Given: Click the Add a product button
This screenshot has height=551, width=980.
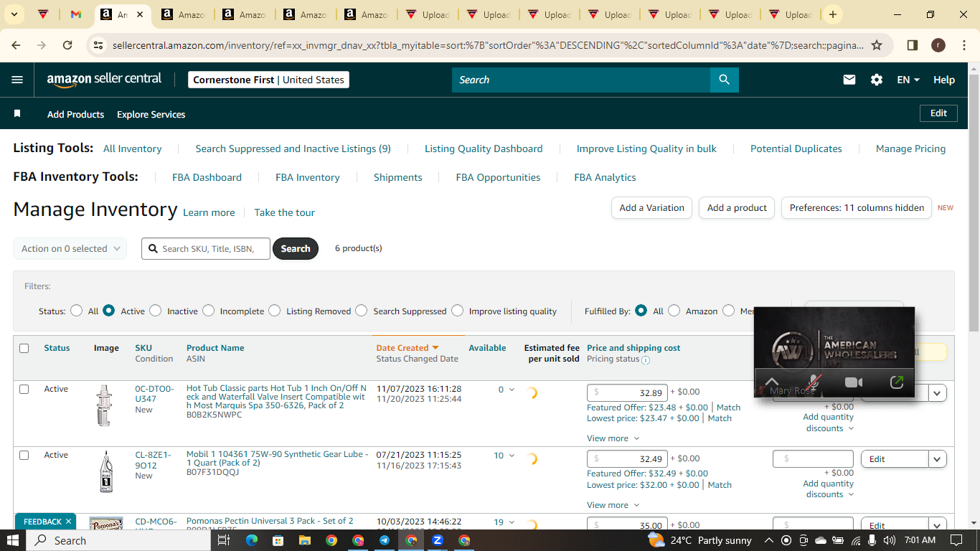Looking at the screenshot, I should pyautogui.click(x=737, y=207).
